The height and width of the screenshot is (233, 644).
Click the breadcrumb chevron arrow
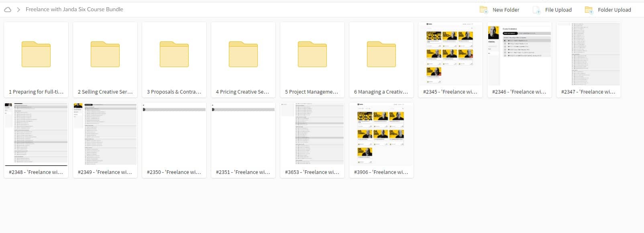(18, 10)
